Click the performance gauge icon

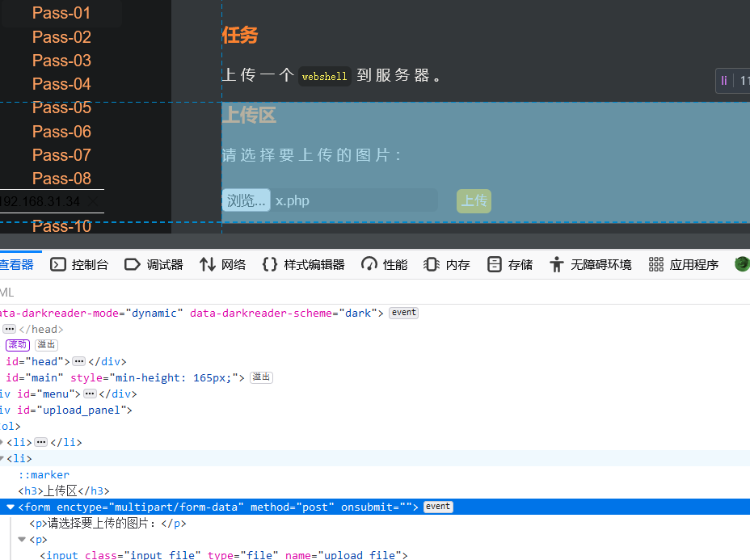click(x=369, y=264)
